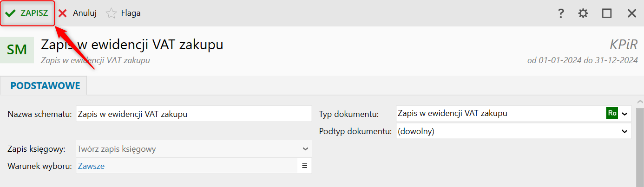Open help via question mark icon
The width and height of the screenshot is (644, 187).
click(x=561, y=13)
